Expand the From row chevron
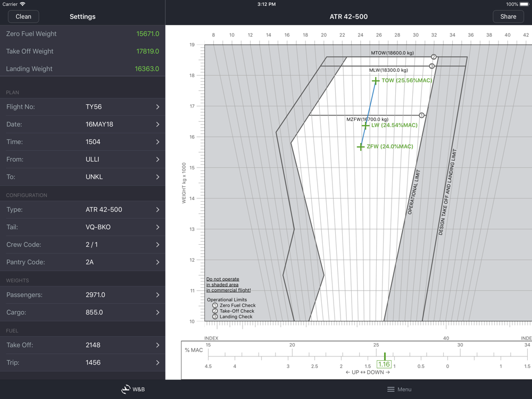This screenshot has height=399, width=532. [158, 160]
